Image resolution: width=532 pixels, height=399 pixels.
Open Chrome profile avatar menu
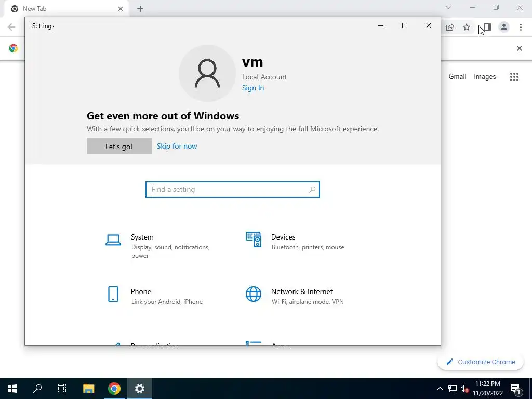pyautogui.click(x=504, y=27)
